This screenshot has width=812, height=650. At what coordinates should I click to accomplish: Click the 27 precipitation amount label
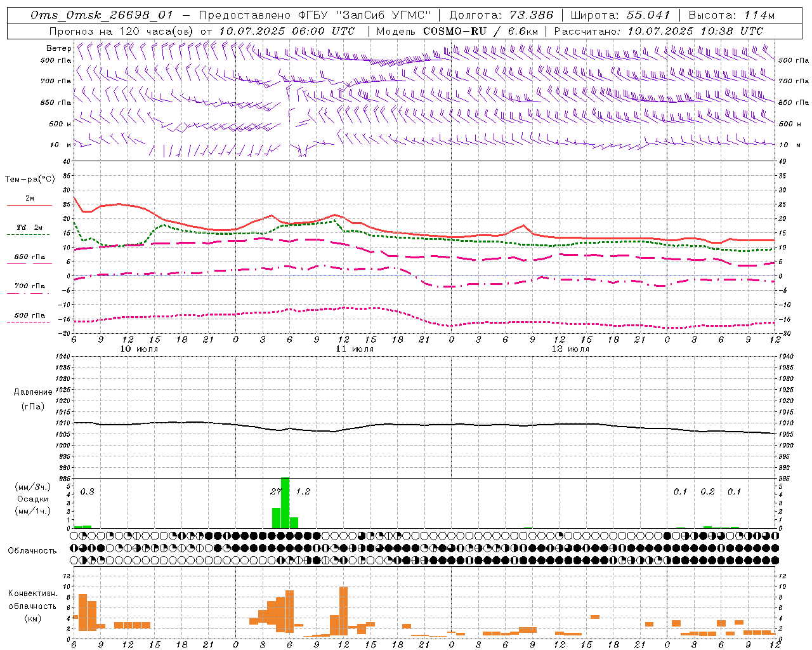coord(275,492)
